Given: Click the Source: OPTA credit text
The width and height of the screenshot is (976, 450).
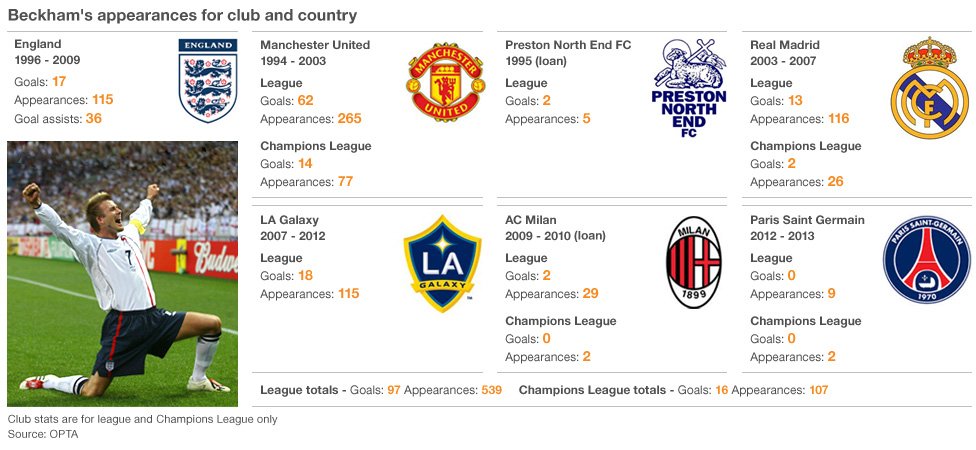Looking at the screenshot, I should pos(43,434).
